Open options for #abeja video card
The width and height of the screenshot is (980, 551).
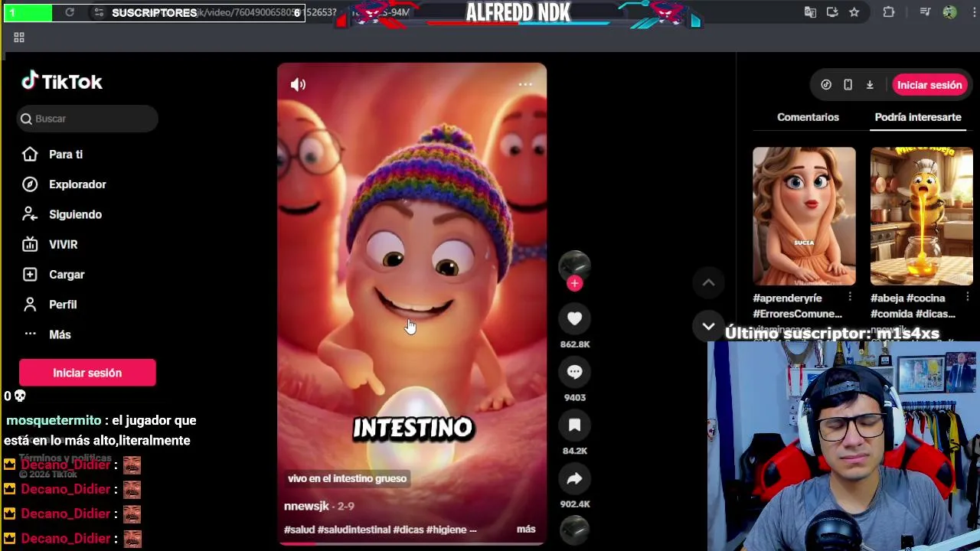click(968, 297)
